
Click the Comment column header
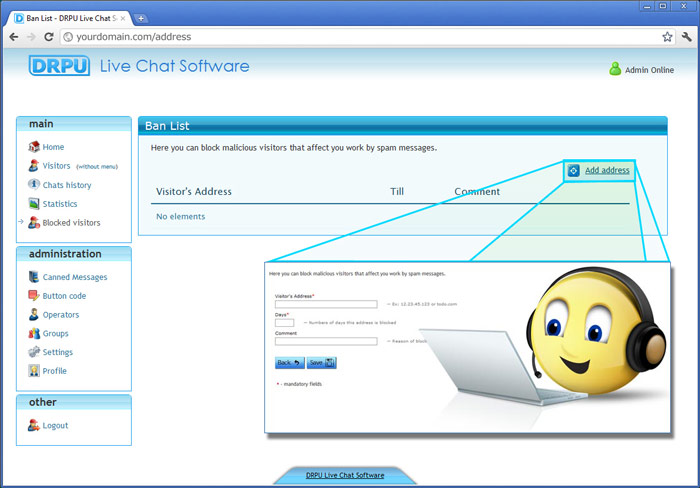[477, 192]
